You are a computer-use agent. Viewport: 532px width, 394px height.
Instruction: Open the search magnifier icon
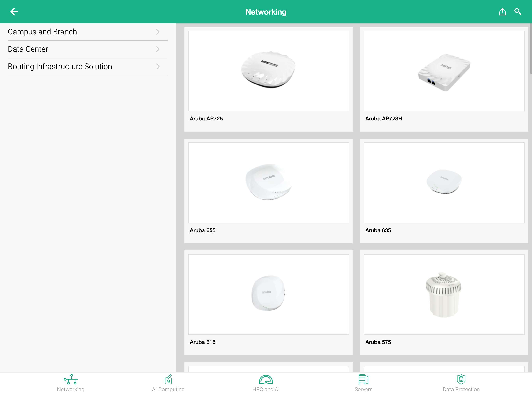pos(518,12)
